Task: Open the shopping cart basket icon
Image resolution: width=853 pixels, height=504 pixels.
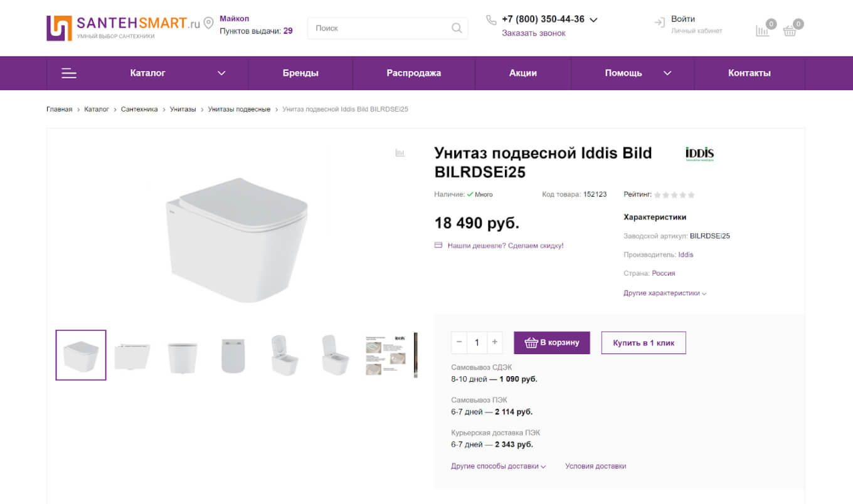Action: click(x=790, y=30)
